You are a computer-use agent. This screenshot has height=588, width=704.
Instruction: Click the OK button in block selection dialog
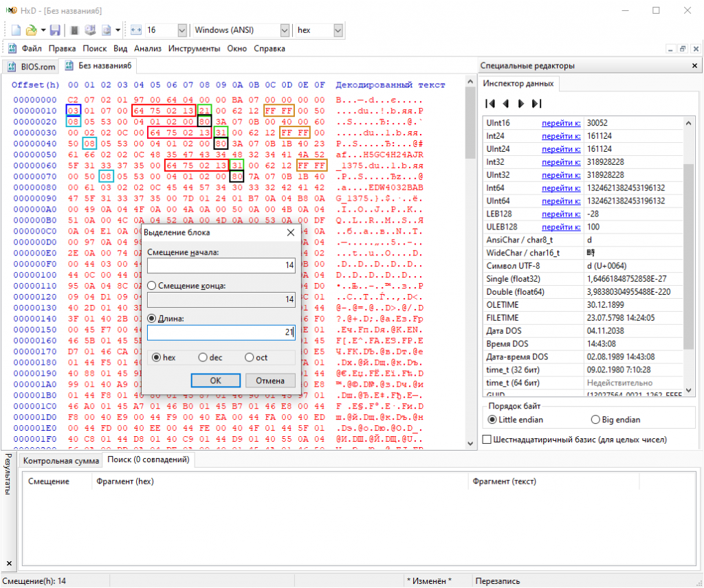215,381
